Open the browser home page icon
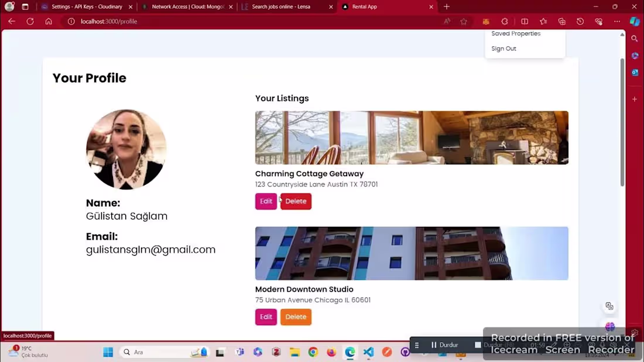Image resolution: width=644 pixels, height=362 pixels. click(x=49, y=21)
